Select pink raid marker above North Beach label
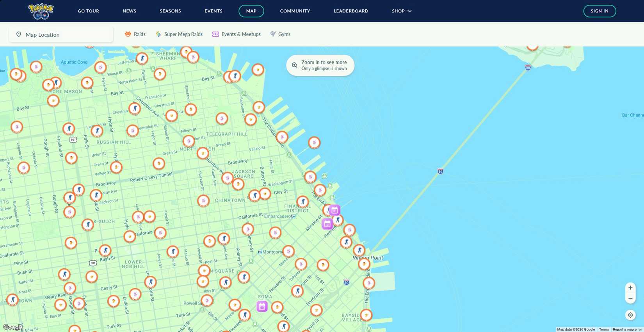 [x=189, y=141]
